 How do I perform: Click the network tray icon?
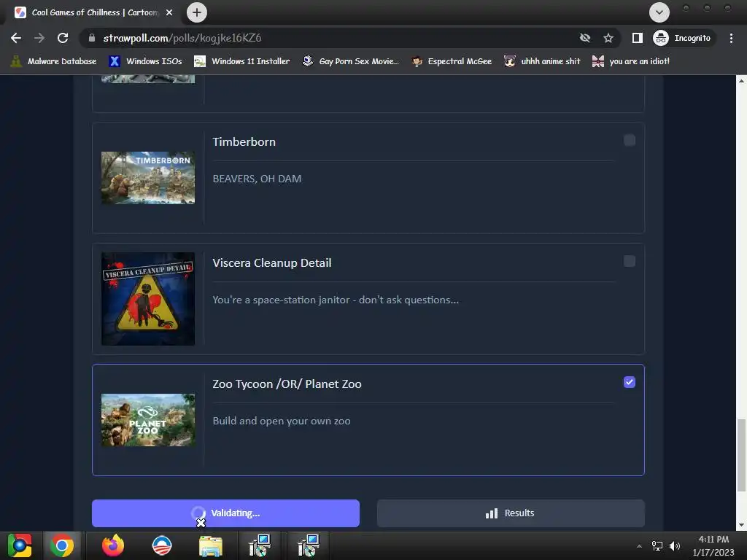(x=657, y=546)
